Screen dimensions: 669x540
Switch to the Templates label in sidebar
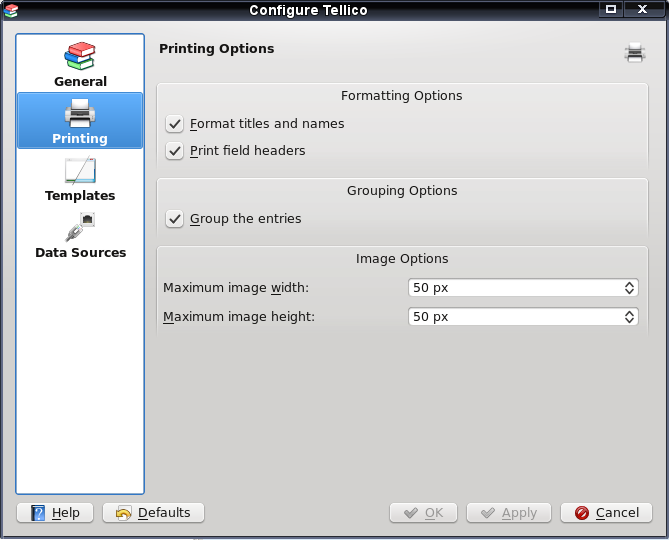(x=80, y=195)
